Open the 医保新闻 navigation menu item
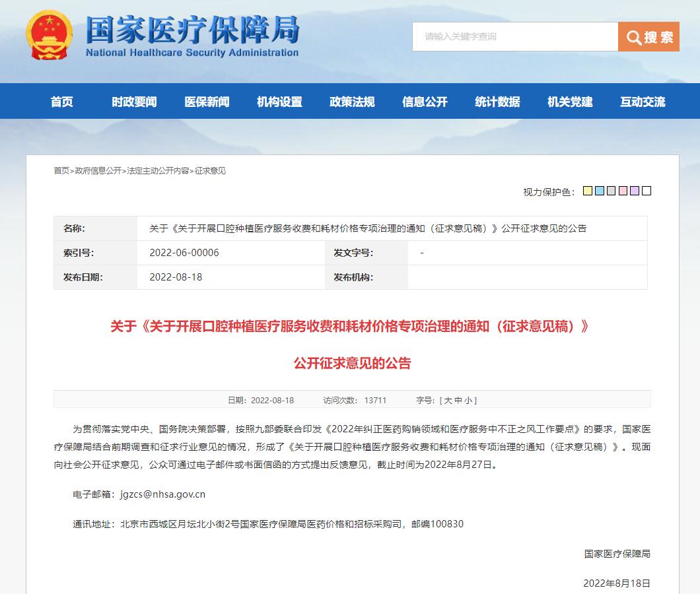 click(207, 101)
